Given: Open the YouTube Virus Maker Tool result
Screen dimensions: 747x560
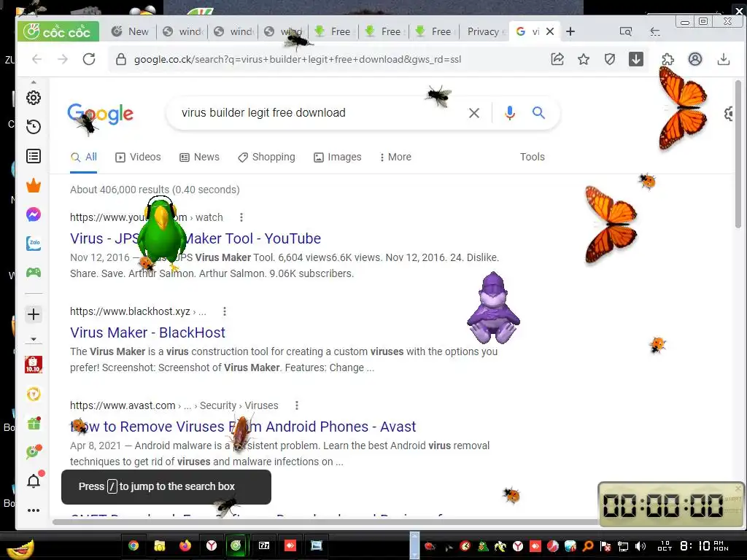Looking at the screenshot, I should pos(196,238).
